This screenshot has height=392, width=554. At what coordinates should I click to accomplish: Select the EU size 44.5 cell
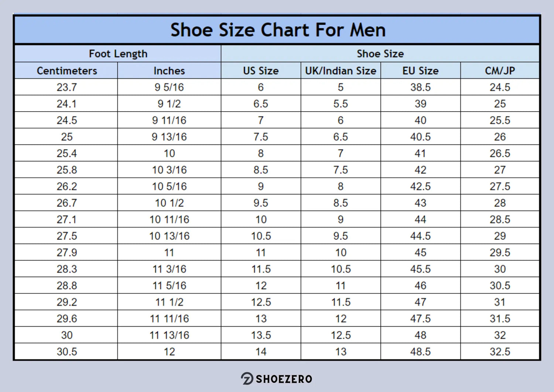pos(420,236)
